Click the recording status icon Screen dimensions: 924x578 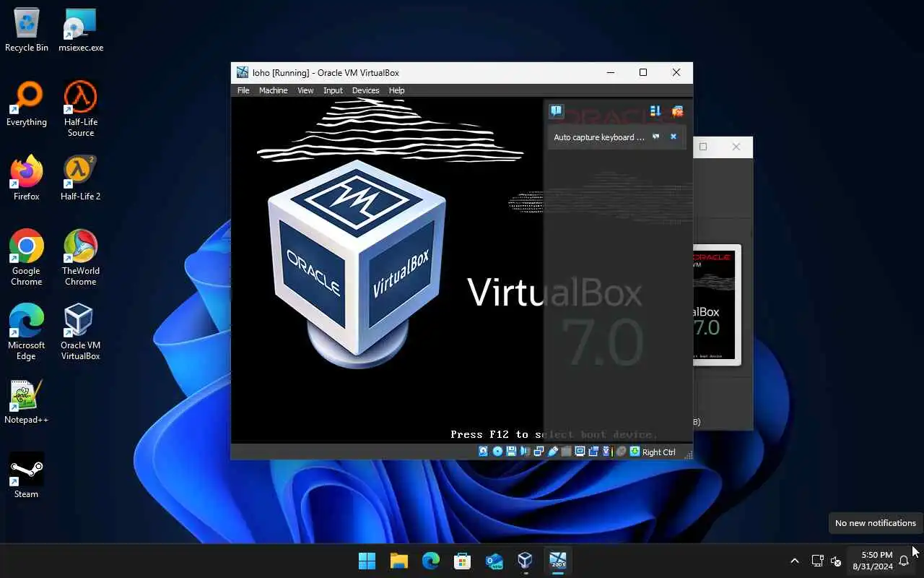(x=593, y=452)
